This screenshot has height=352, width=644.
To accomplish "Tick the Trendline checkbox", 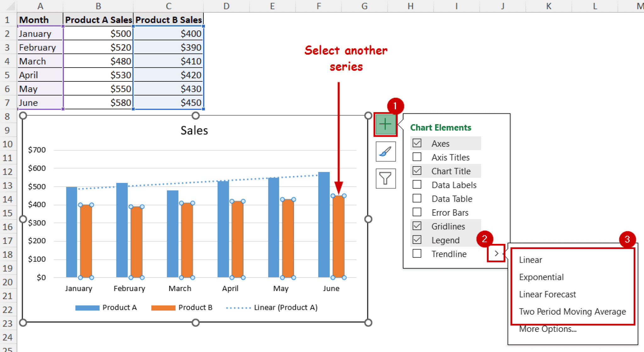I will (417, 254).
